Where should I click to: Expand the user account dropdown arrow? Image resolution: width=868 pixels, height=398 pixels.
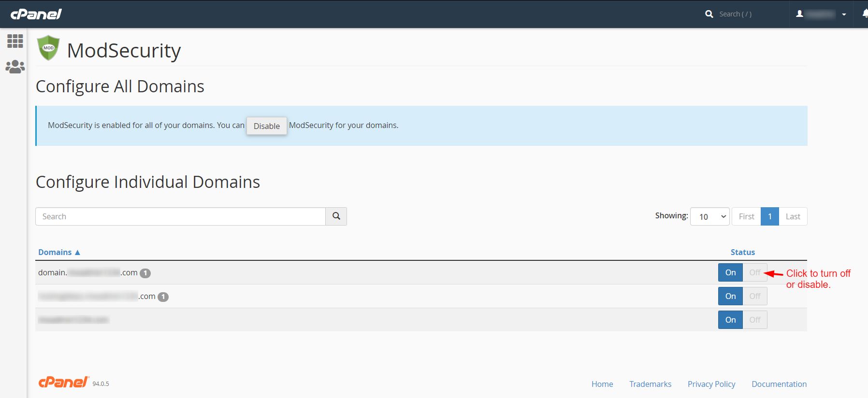844,14
